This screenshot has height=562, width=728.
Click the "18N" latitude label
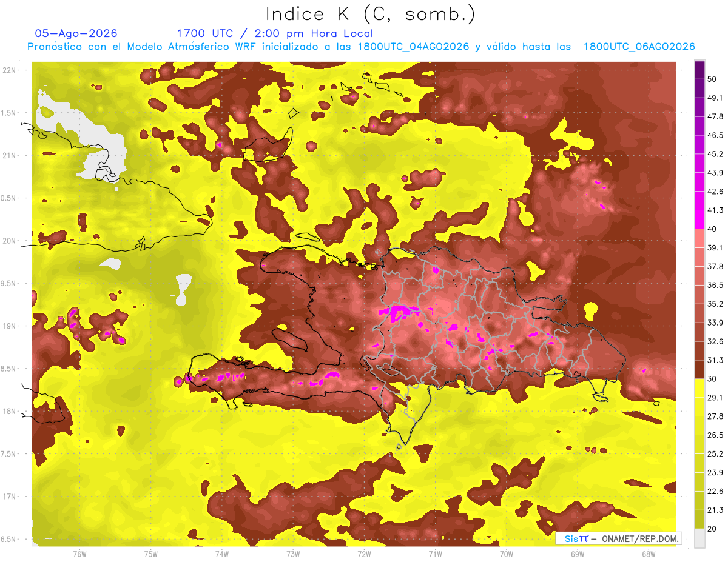pyautogui.click(x=10, y=411)
